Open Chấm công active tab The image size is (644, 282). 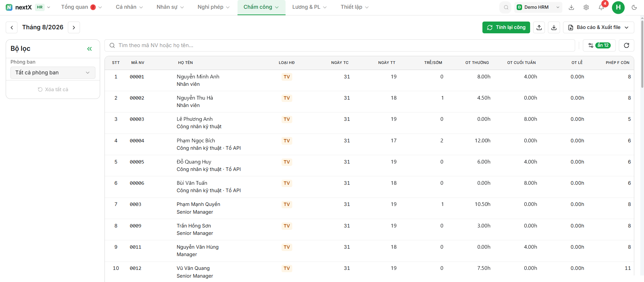pos(261,7)
